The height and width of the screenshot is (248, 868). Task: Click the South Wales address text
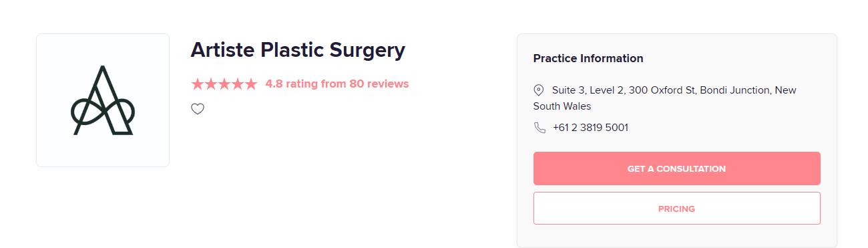click(x=562, y=106)
